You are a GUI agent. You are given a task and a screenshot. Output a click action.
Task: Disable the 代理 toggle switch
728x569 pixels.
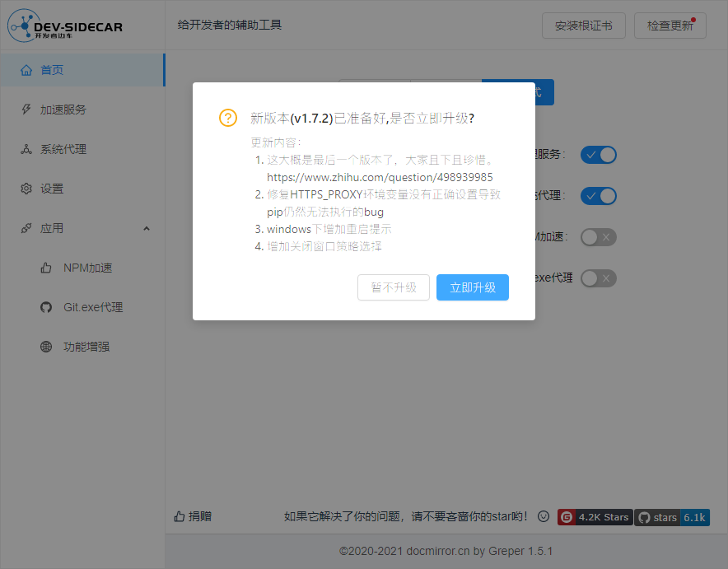click(x=599, y=196)
